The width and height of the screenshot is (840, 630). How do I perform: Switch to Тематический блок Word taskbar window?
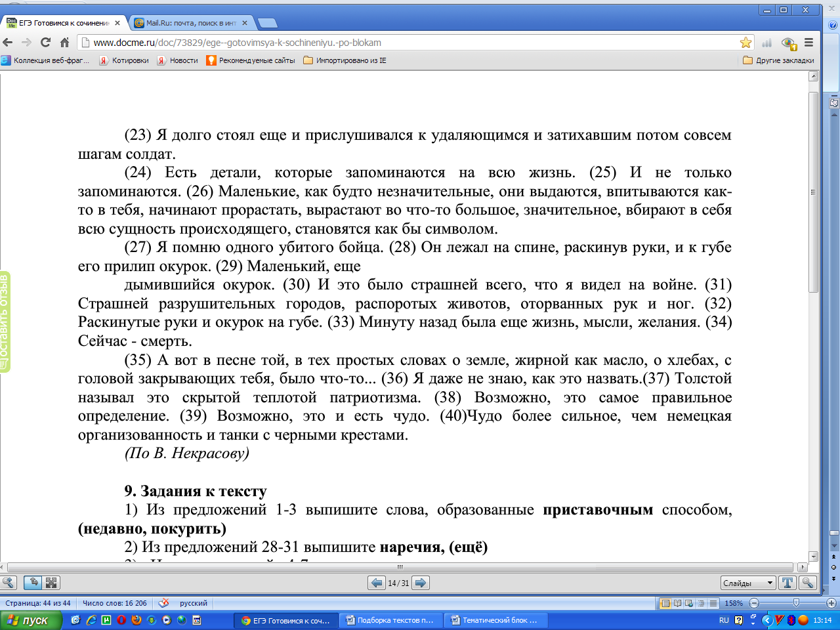pyautogui.click(x=497, y=620)
